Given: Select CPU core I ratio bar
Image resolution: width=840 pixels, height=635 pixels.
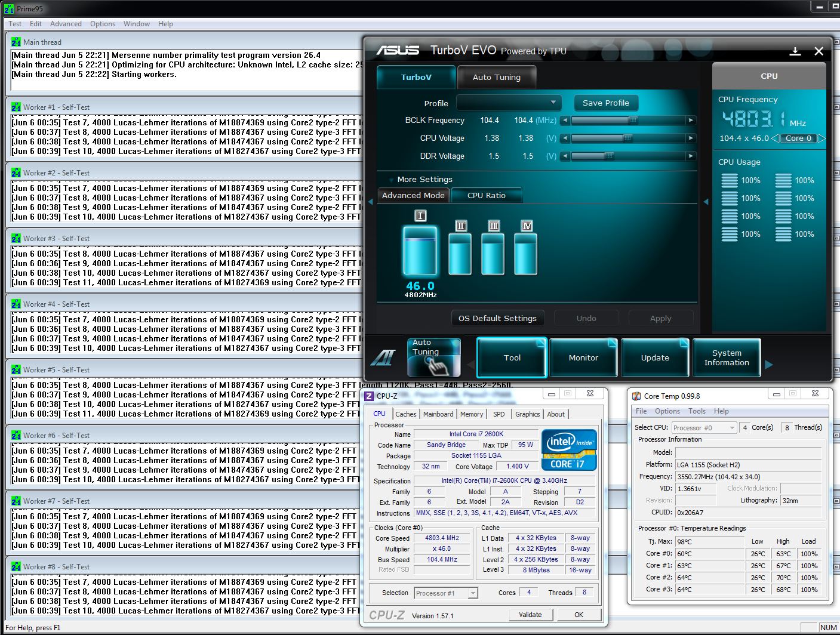Looking at the screenshot, I should click(x=420, y=251).
